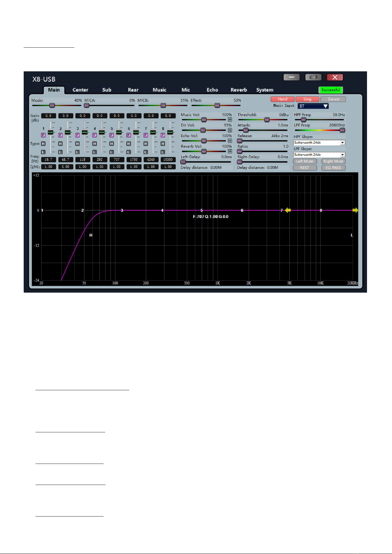The height and width of the screenshot is (554, 392).
Task: Click the Effect level slider handle
Action: pyautogui.click(x=217, y=106)
